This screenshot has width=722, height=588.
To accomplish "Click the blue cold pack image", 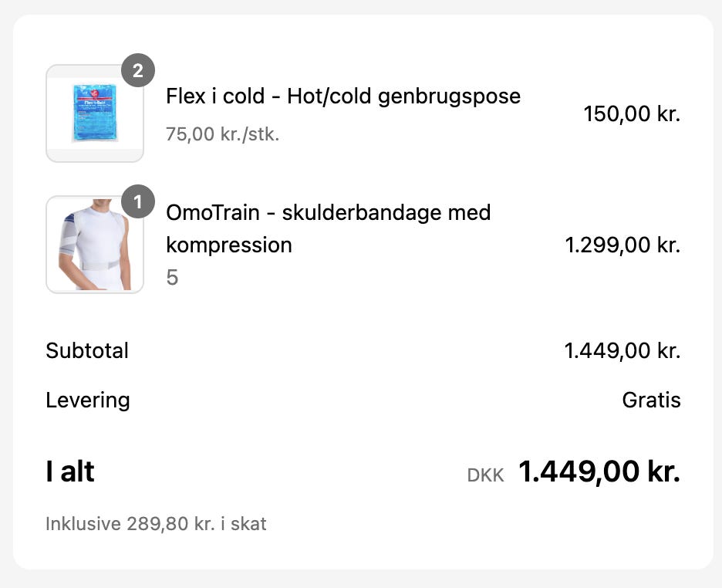I will (94, 113).
